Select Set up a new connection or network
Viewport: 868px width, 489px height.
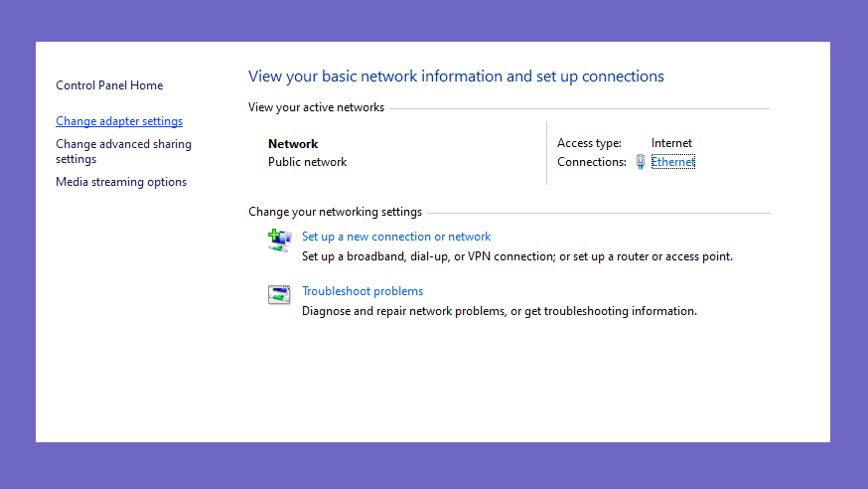[396, 237]
